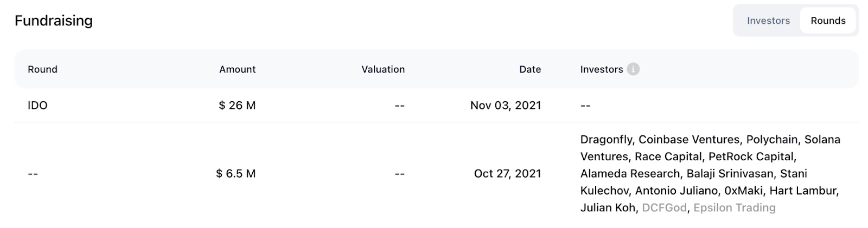The height and width of the screenshot is (228, 868).
Task: Click the PetRock Capital link
Action: (751, 157)
